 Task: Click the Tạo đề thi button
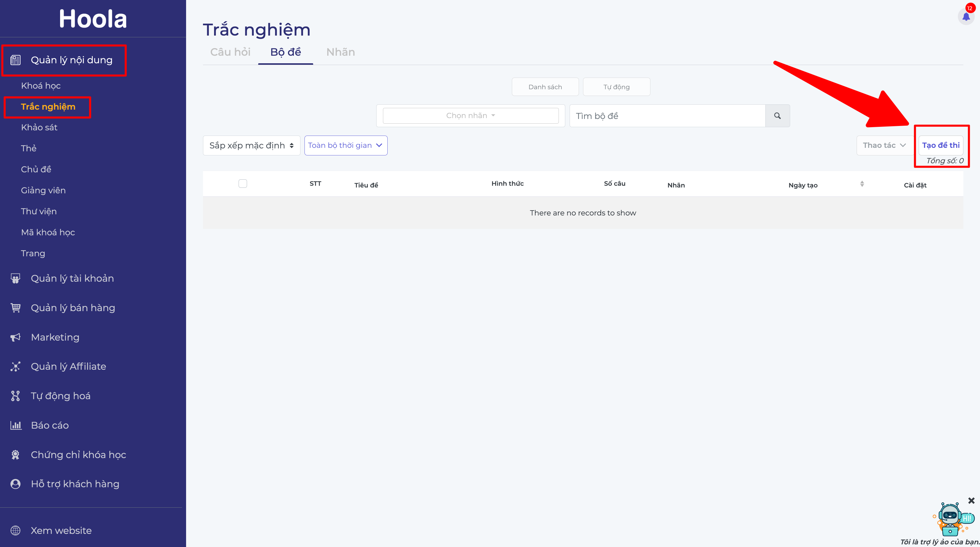(x=941, y=145)
